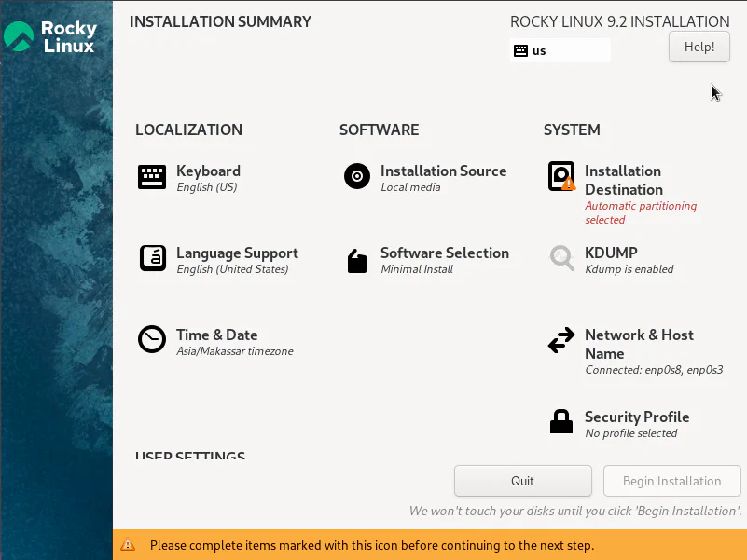Screen dimensions: 747x560
Task: Click the Quit button
Action: pyautogui.click(x=522, y=481)
